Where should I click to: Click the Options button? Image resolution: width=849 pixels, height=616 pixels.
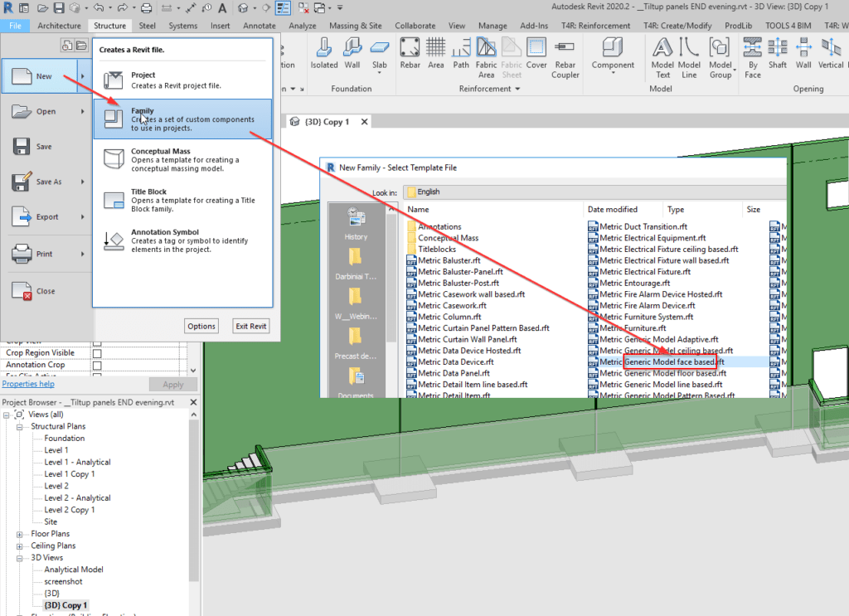201,326
